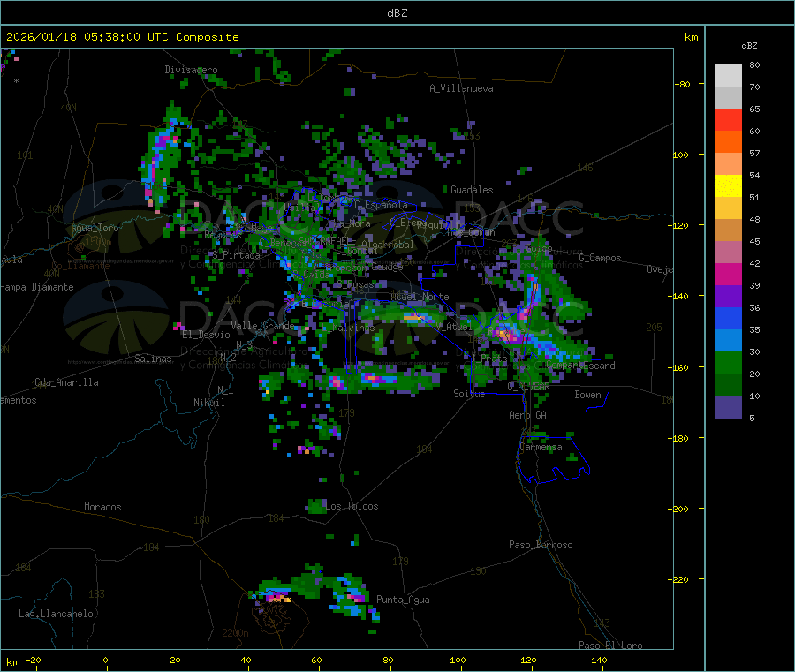Select the green 20 dBZ legend swatch
The height and width of the screenshot is (672, 795).
pyautogui.click(x=728, y=362)
